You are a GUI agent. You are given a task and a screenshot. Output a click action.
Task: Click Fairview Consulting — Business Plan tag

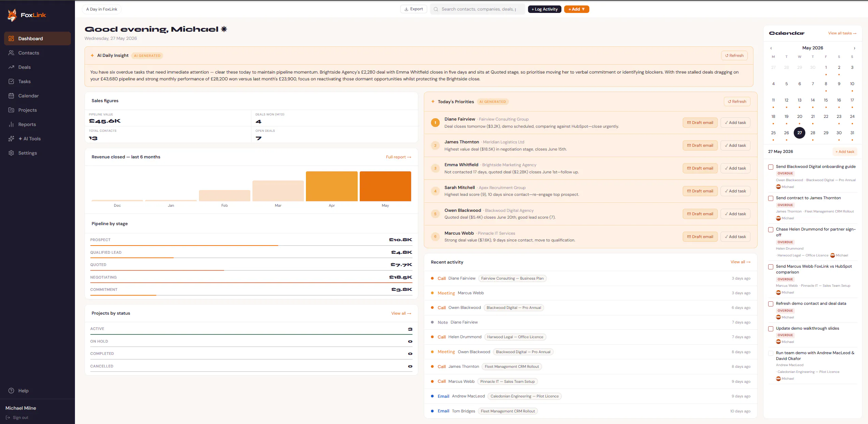point(512,278)
